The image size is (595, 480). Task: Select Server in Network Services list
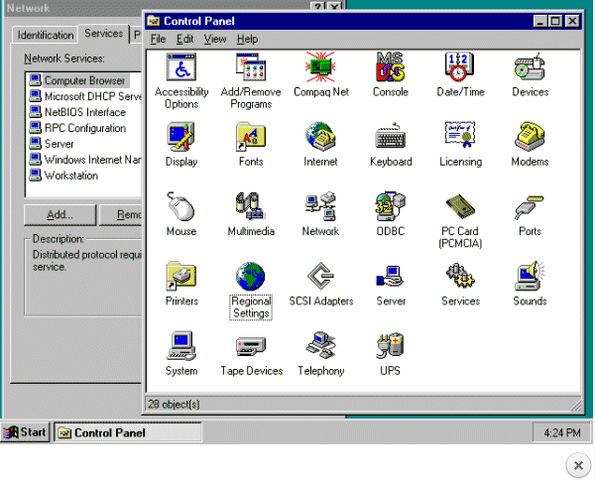coord(52,144)
